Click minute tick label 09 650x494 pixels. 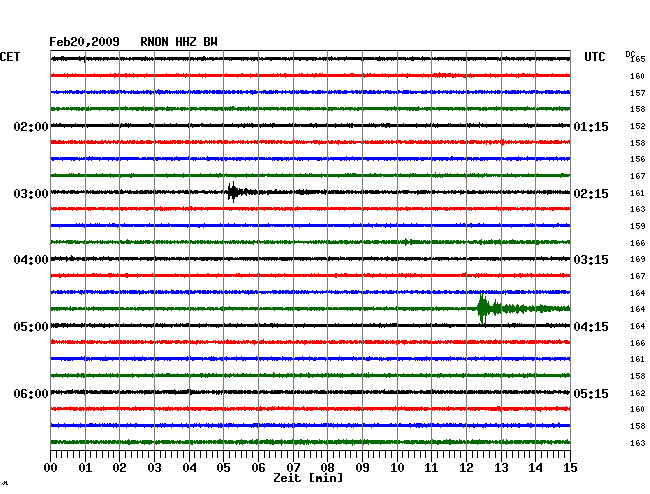click(x=362, y=468)
